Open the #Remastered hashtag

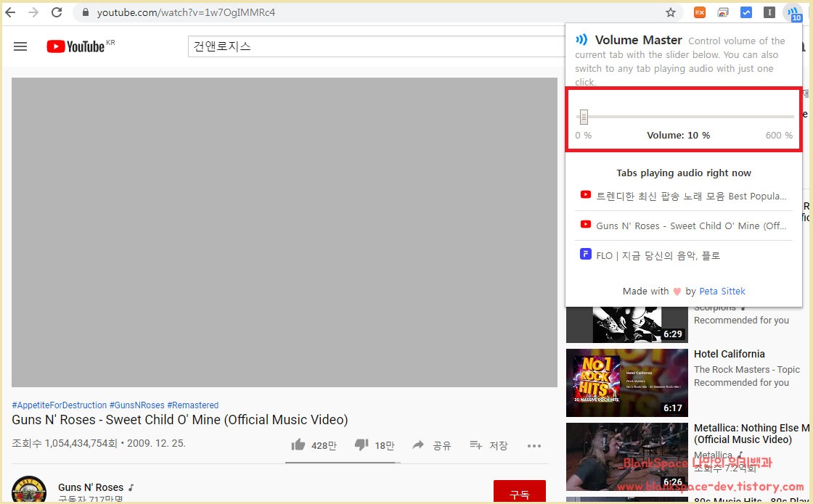point(193,405)
